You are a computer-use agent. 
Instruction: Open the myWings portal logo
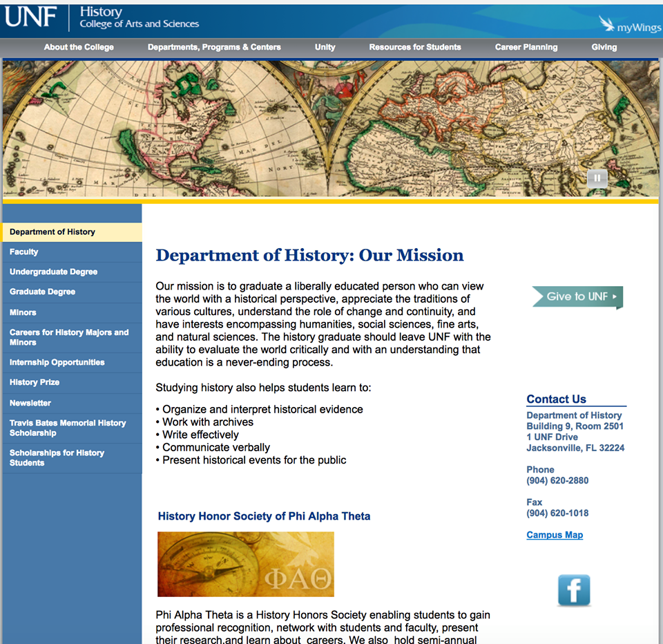click(x=629, y=26)
